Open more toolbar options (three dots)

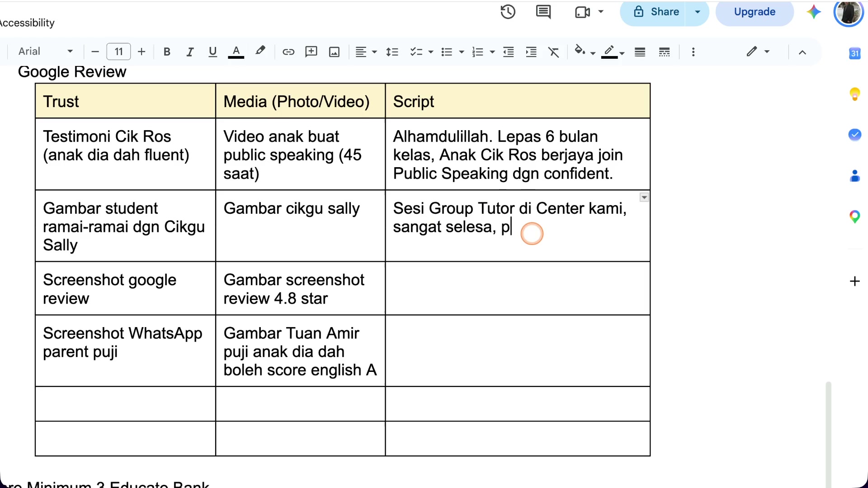coord(693,52)
